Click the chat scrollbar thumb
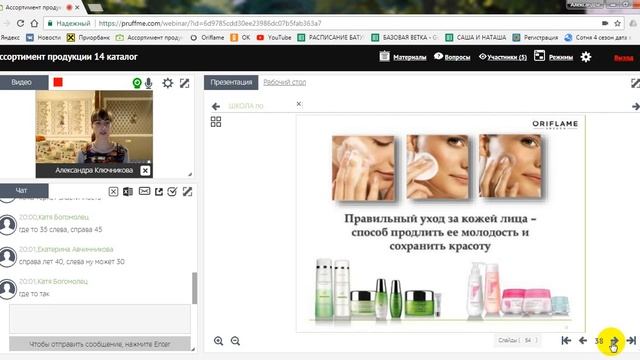640x360 pixels. [x=195, y=288]
